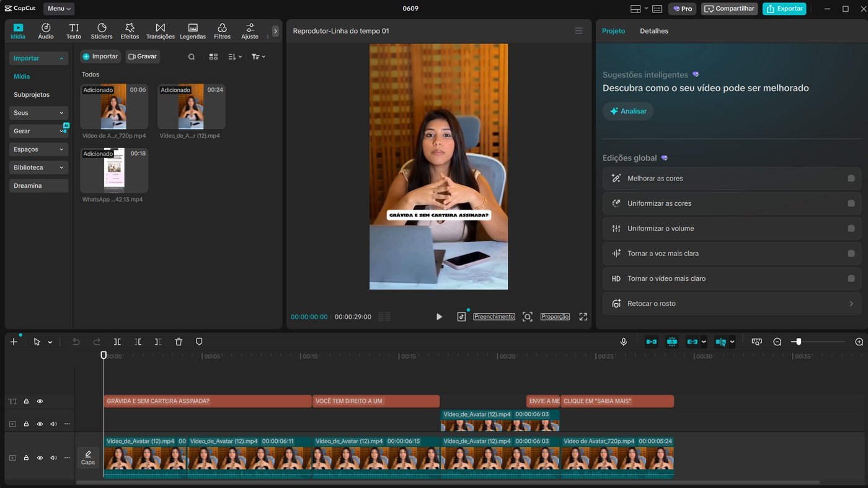
Task: Open the Menu dropdown
Action: click(59, 9)
